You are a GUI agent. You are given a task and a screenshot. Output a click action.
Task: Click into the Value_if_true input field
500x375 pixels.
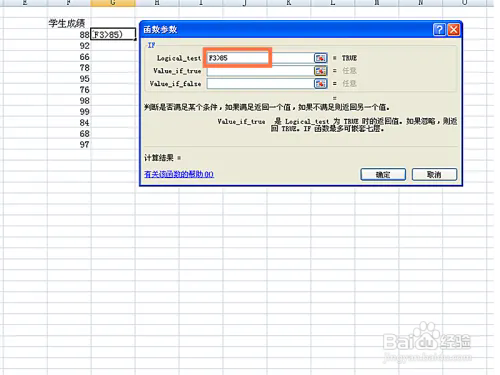click(260, 71)
